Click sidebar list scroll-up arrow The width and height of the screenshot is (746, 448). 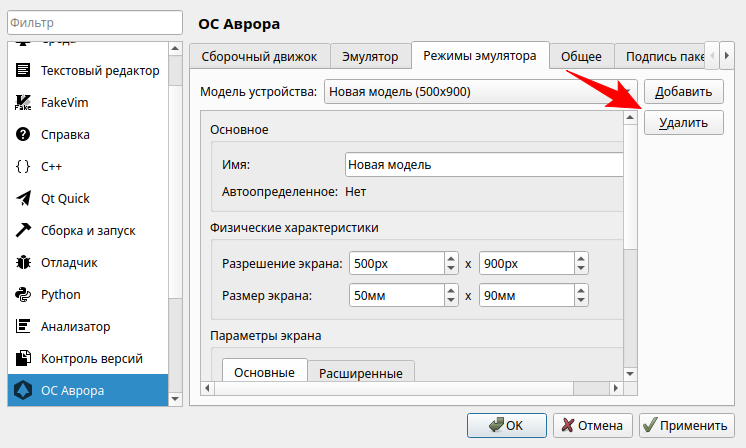(175, 49)
